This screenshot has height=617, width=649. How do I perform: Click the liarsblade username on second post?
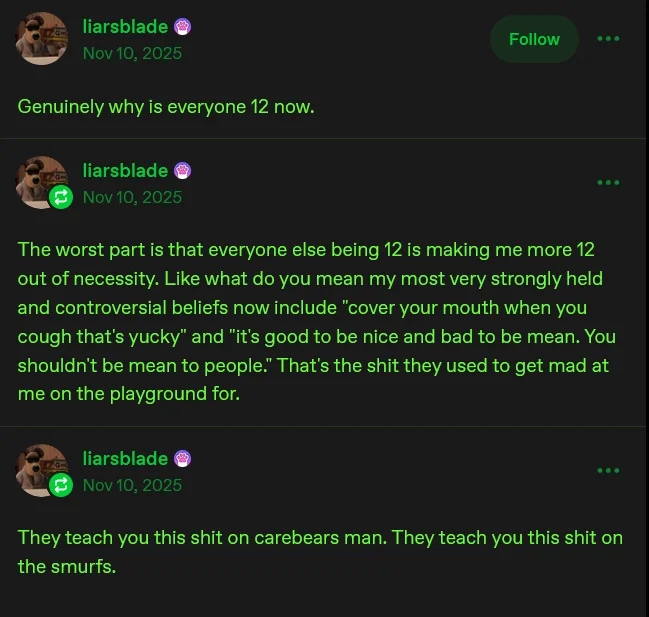[x=125, y=171]
